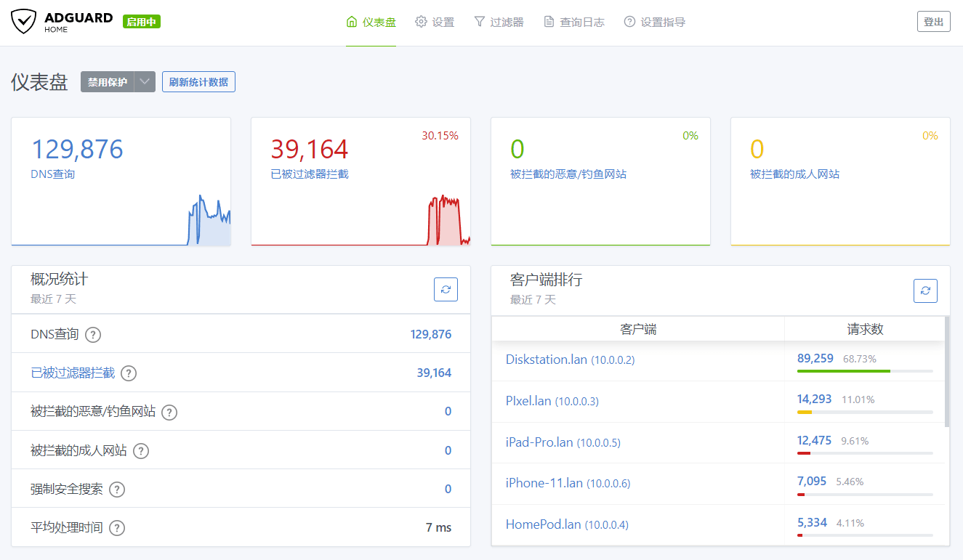Click help icon next to DNS查询 row

click(x=93, y=335)
